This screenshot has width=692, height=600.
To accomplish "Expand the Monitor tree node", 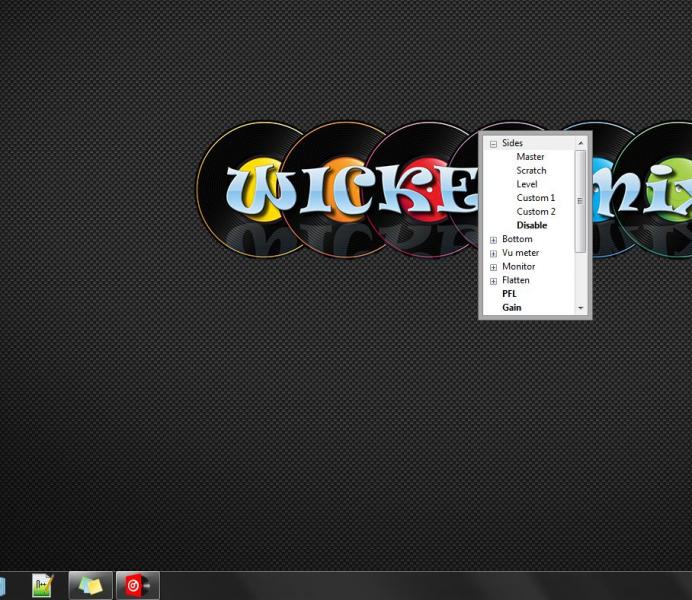I will click(x=493, y=267).
